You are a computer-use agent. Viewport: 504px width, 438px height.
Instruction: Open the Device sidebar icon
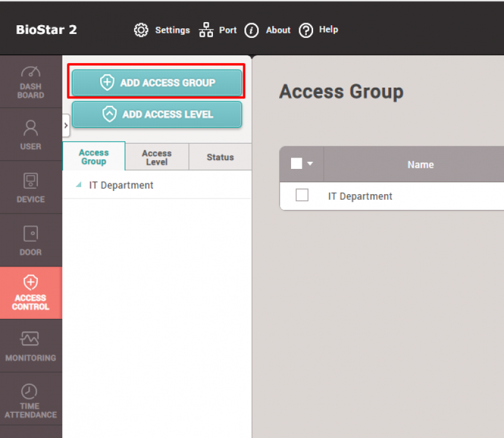point(30,181)
